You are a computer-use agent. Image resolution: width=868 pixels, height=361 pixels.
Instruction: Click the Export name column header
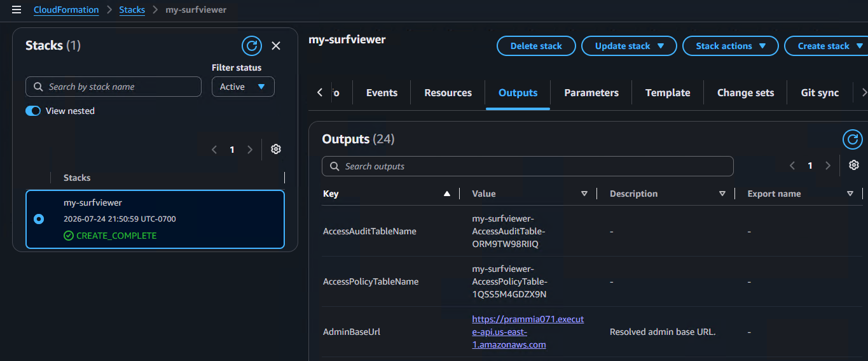click(774, 194)
